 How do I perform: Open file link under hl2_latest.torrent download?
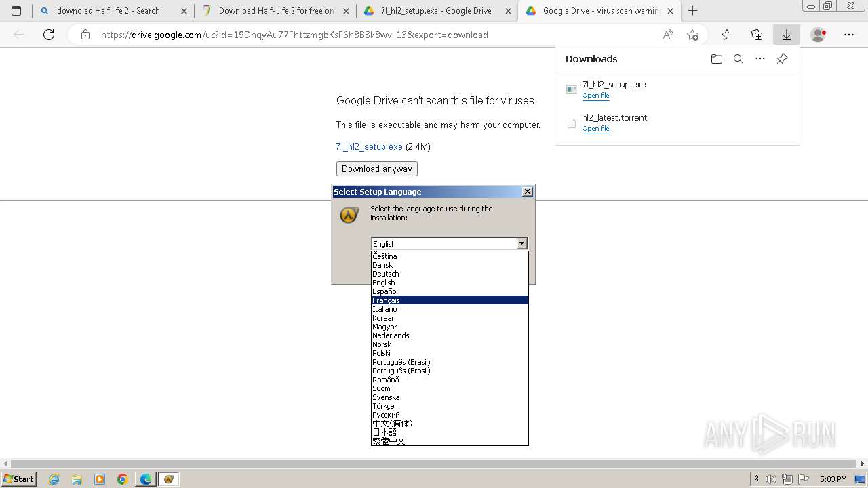click(x=595, y=129)
